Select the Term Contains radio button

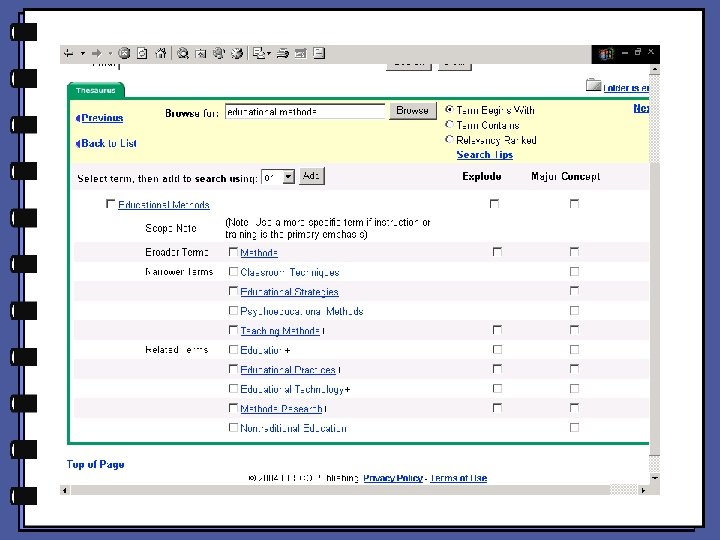(449, 124)
